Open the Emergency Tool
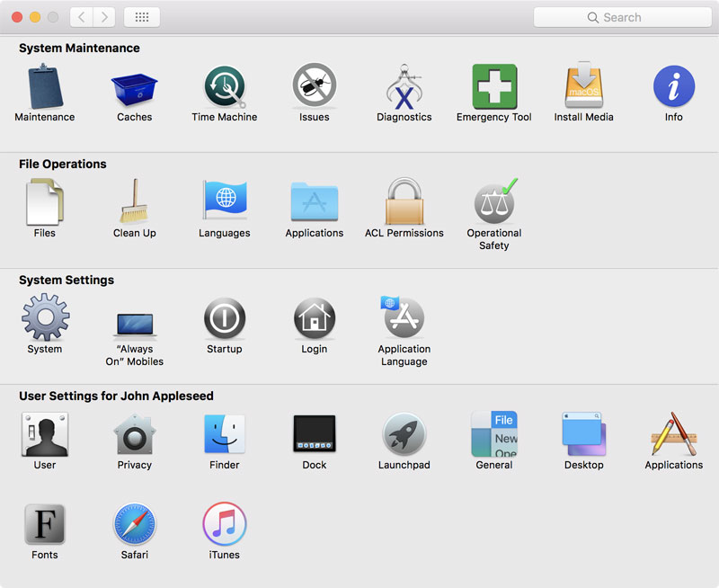Screen dimensions: 719x588 click(x=494, y=85)
